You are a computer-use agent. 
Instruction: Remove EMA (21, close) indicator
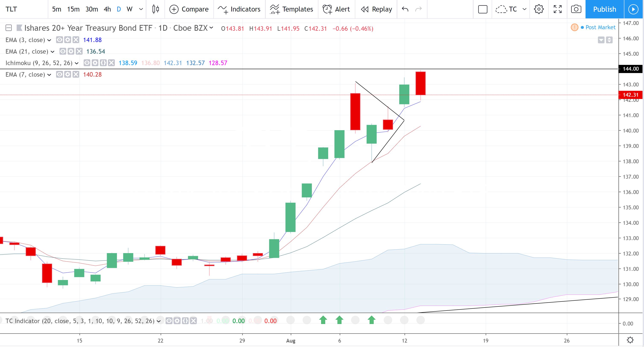pos(79,51)
